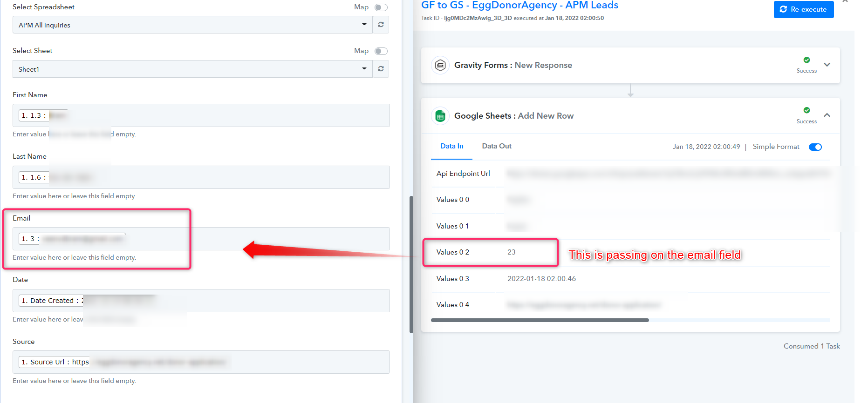Screen dimensions: 868x403
Task: Click the Values 0 1 label
Action: 452,226
